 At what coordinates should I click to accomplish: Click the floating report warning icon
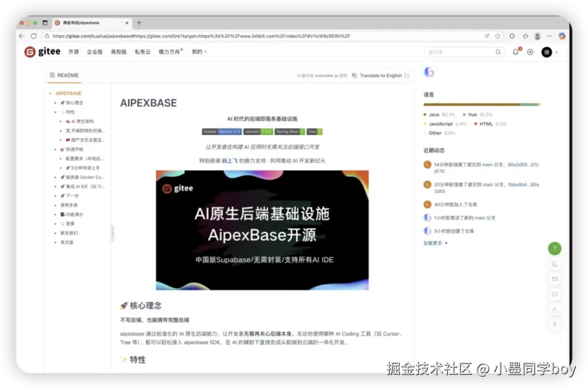click(x=555, y=310)
